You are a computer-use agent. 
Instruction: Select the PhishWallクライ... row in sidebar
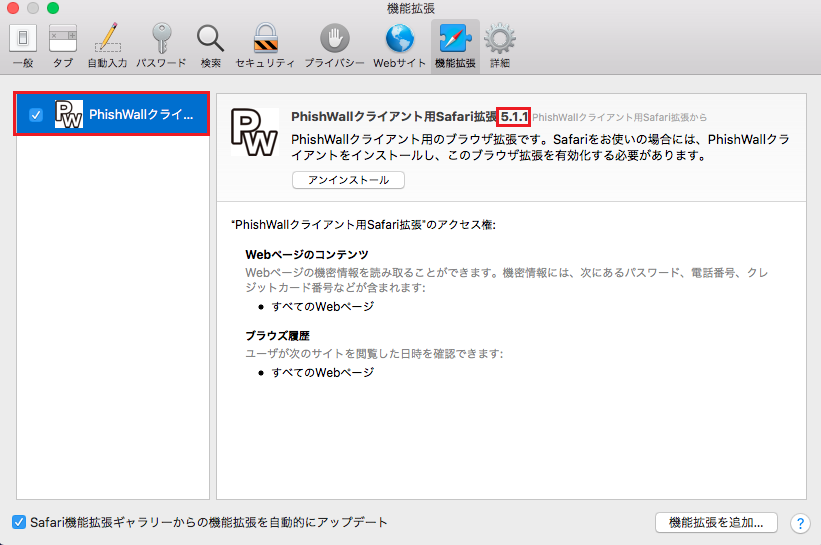(112, 114)
